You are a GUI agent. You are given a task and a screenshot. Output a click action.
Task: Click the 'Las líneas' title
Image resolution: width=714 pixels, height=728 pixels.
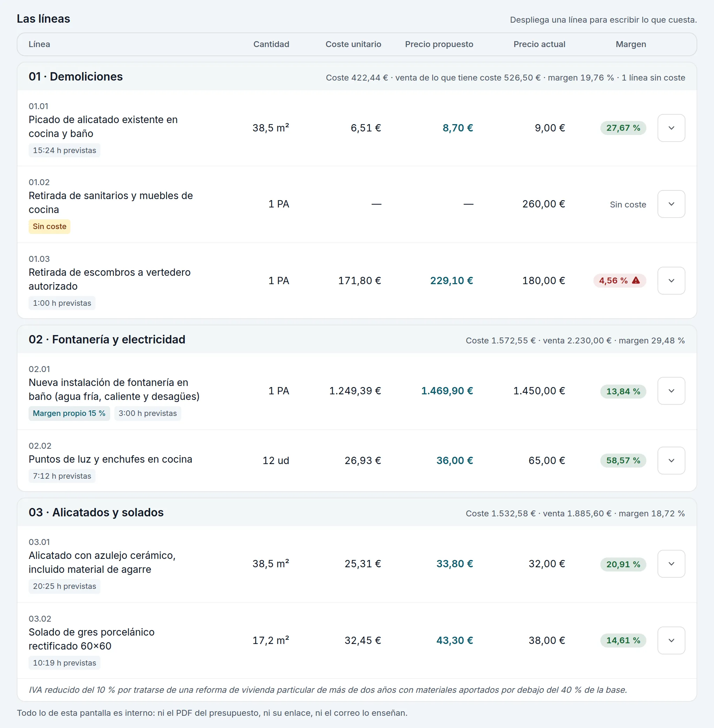(x=44, y=19)
